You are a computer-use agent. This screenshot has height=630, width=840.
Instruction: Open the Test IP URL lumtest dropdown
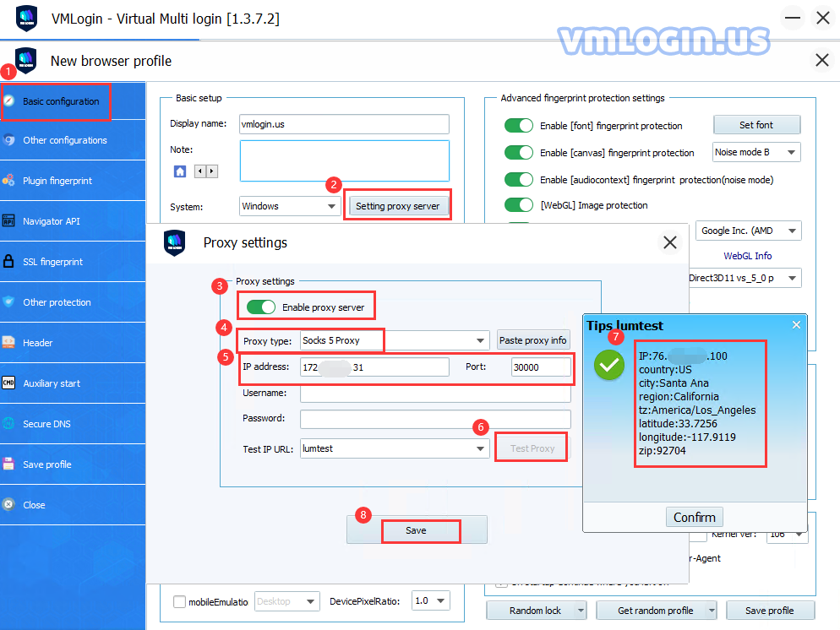point(395,448)
